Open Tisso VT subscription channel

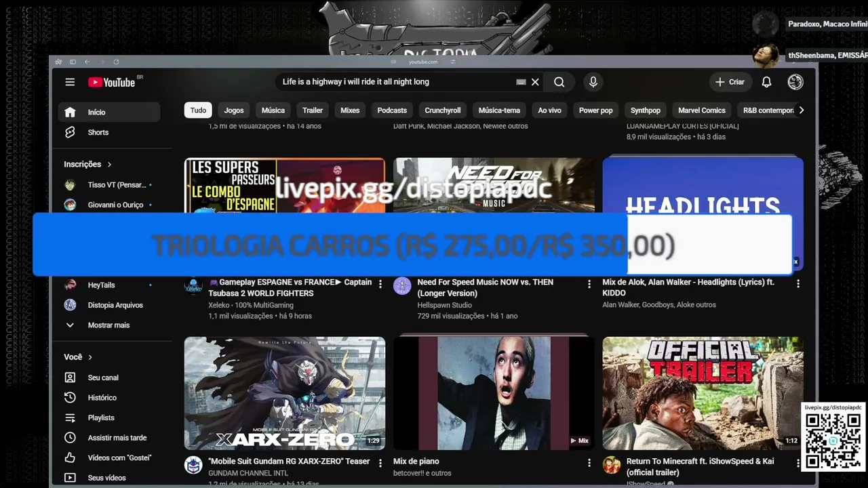[109, 185]
